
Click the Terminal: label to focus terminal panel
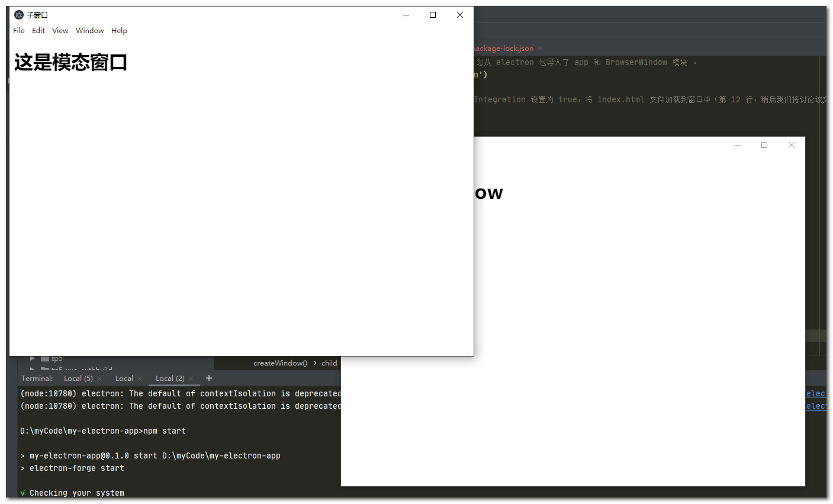[x=37, y=378]
